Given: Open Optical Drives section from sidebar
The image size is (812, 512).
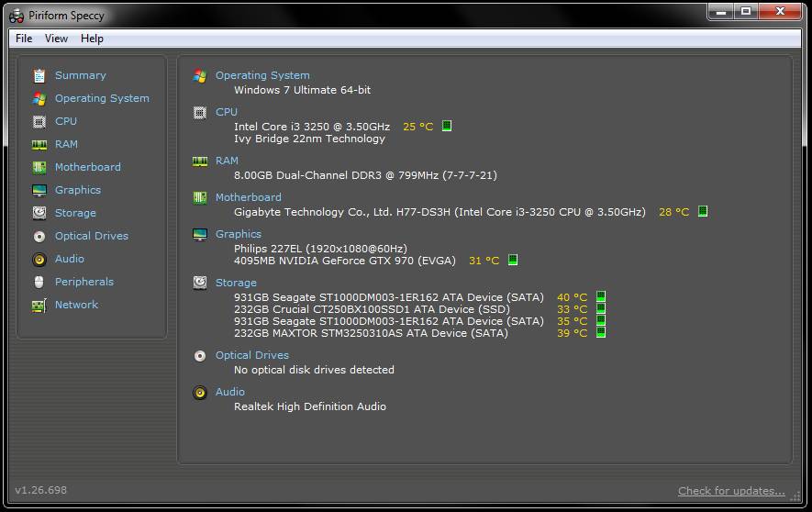Looking at the screenshot, I should 92,236.
